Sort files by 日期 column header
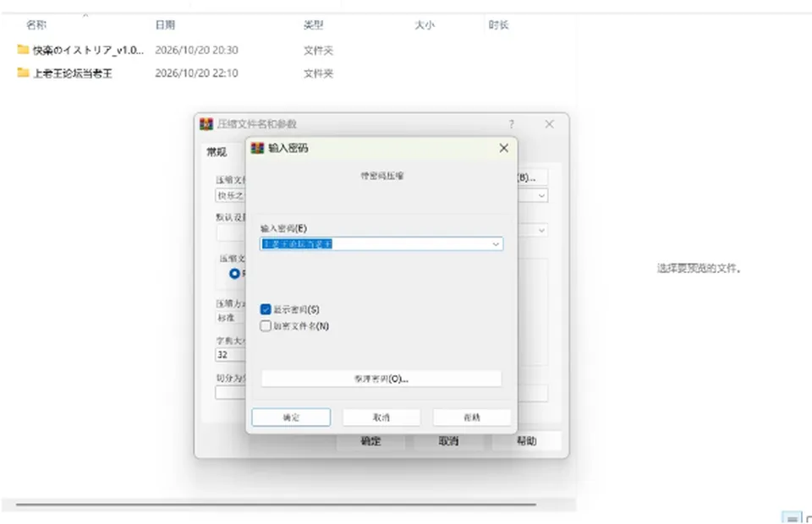The width and height of the screenshot is (812, 524). (x=165, y=25)
